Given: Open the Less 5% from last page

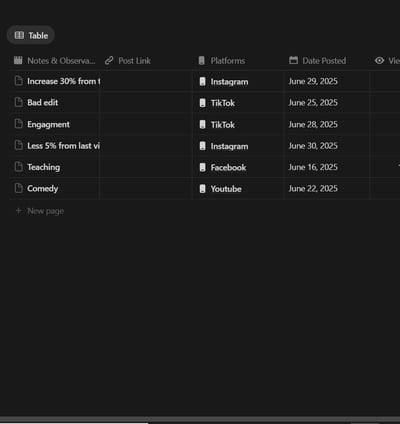Looking at the screenshot, I should 63,146.
